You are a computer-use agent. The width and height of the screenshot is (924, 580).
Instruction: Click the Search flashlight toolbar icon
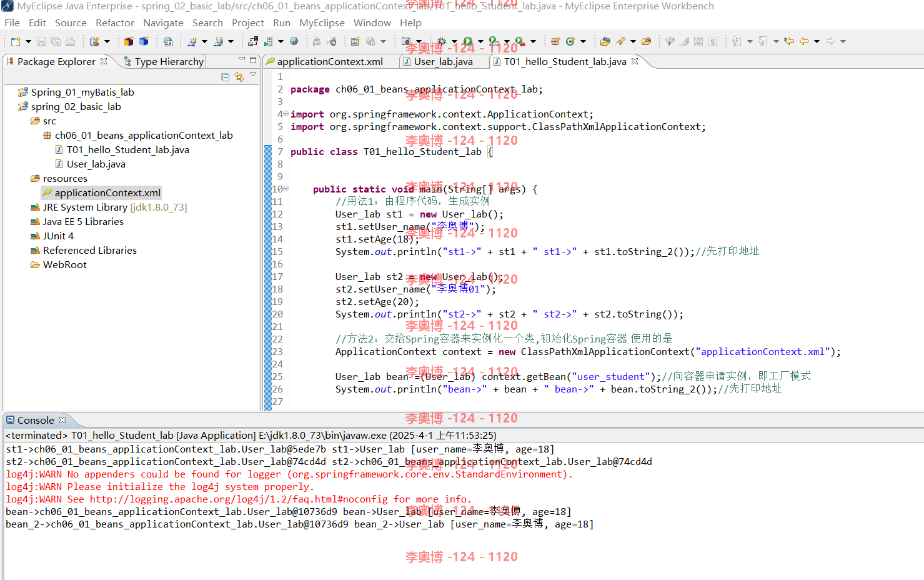(620, 41)
